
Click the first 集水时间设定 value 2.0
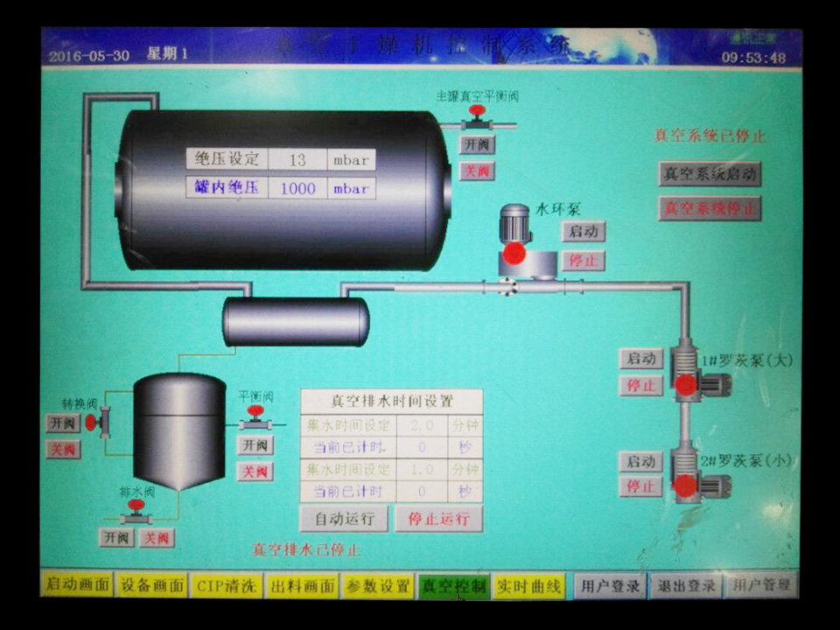(422, 425)
